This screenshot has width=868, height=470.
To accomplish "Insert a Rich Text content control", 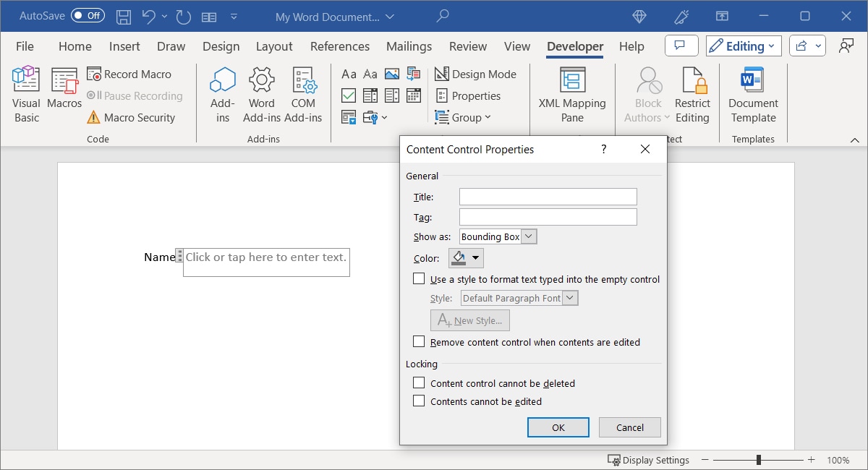I will click(349, 74).
